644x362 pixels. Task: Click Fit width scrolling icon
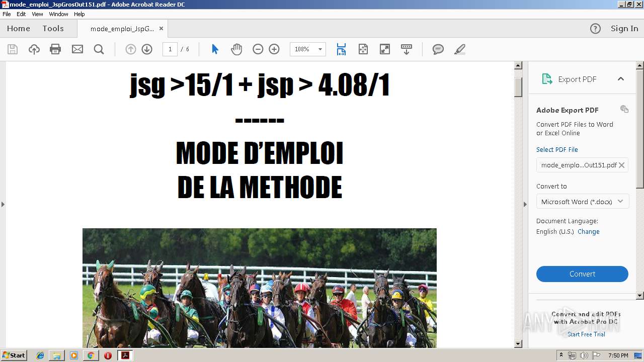coord(341,49)
